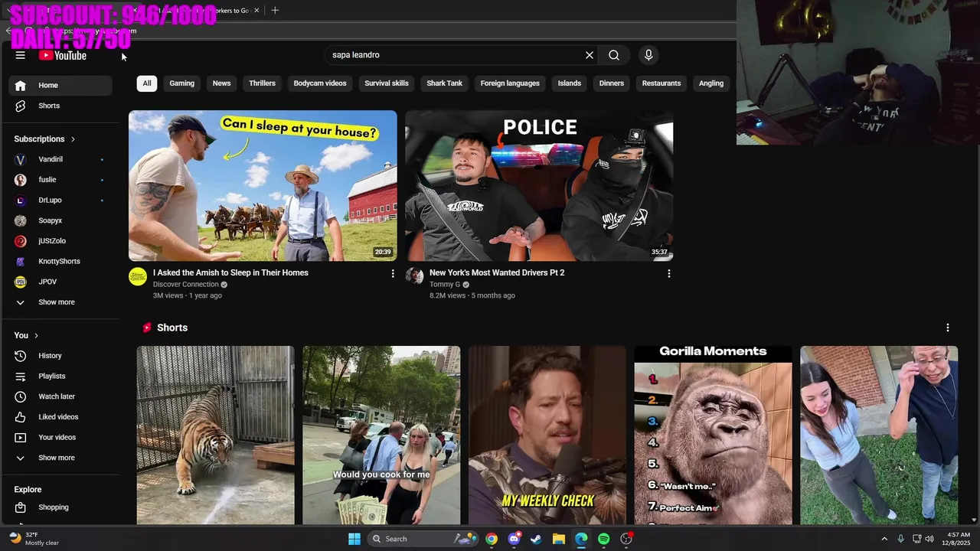Expand You section with Show more
Image resolution: width=980 pixels, height=551 pixels.
click(x=60, y=458)
